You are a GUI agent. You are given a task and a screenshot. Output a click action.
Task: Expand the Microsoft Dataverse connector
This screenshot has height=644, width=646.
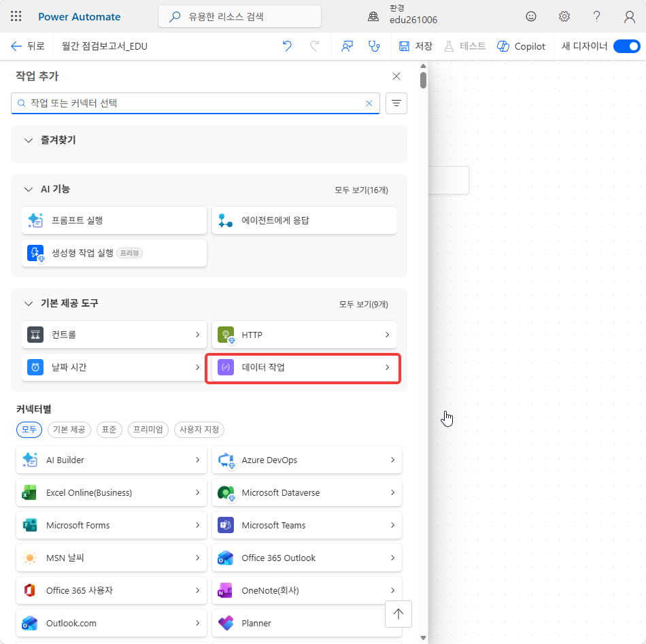click(x=307, y=492)
